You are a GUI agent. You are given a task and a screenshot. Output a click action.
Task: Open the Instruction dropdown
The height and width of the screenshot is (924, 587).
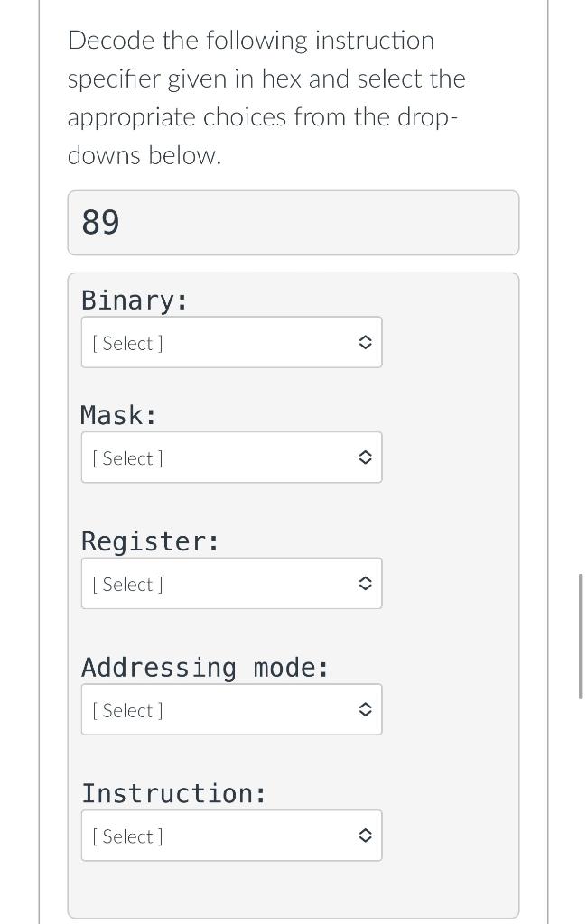pyautogui.click(x=231, y=835)
